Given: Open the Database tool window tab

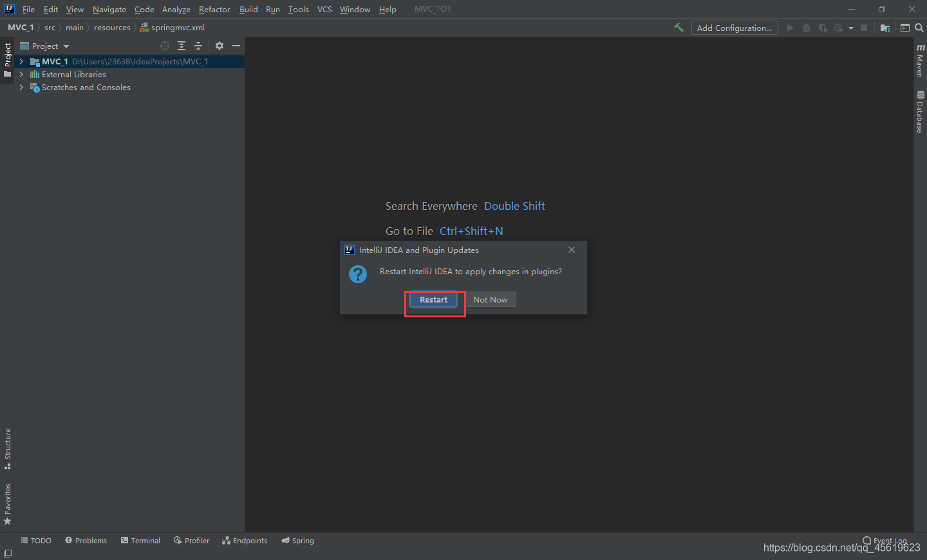Looking at the screenshot, I should coord(920,112).
